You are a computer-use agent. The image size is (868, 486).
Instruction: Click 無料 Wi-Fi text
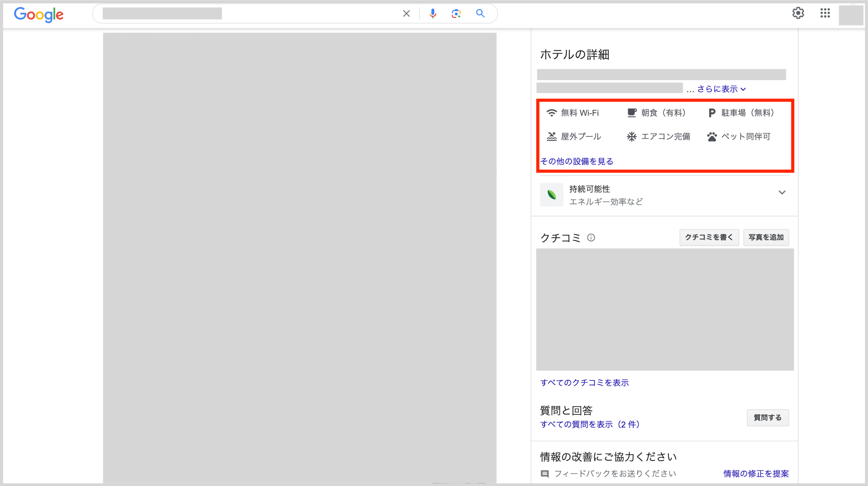(580, 113)
